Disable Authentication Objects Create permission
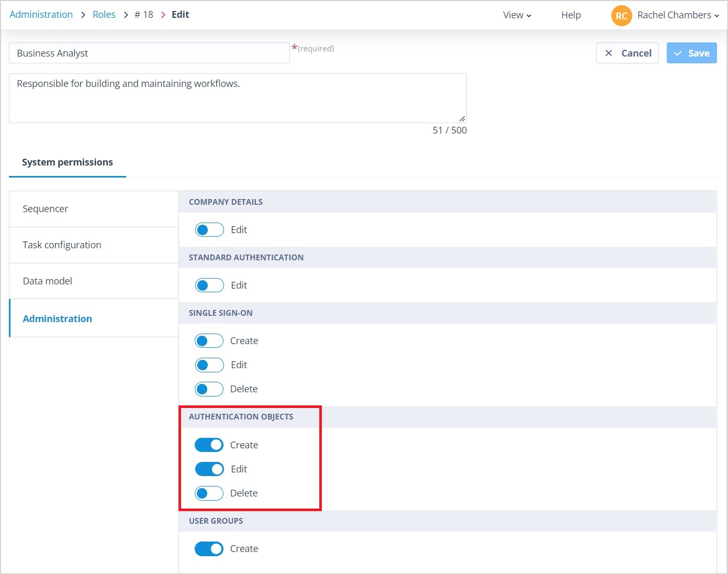Screen dimensions: 728x574 209,445
